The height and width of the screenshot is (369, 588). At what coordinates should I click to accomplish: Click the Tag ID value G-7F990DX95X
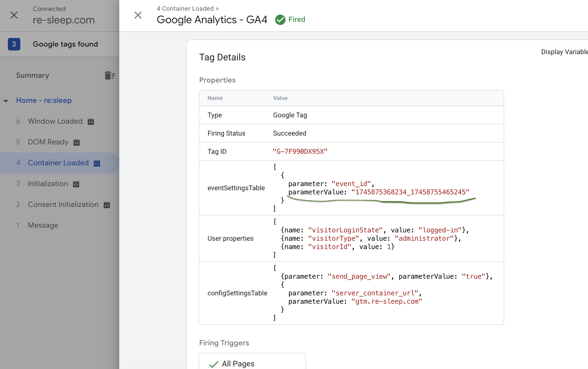pos(300,151)
